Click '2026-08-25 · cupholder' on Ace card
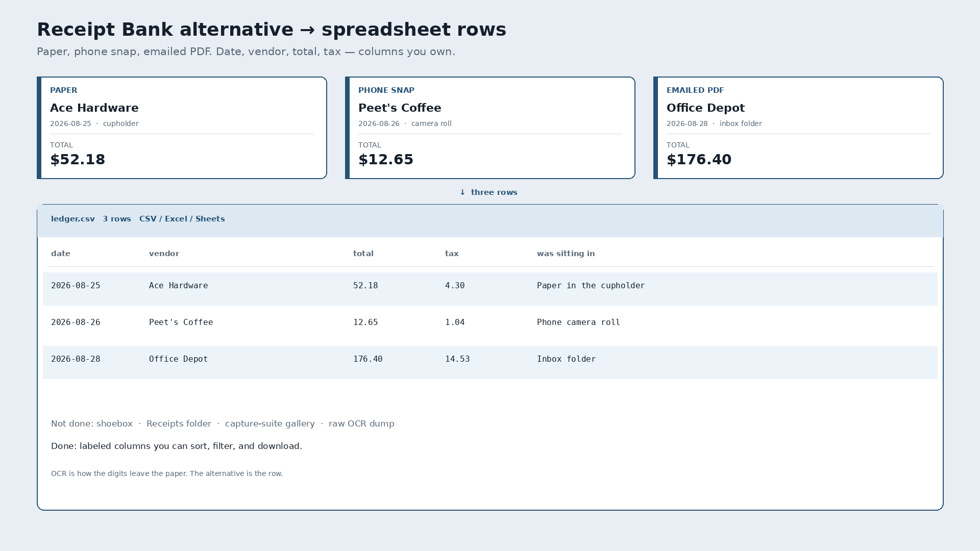This screenshot has width=980, height=551. point(94,123)
